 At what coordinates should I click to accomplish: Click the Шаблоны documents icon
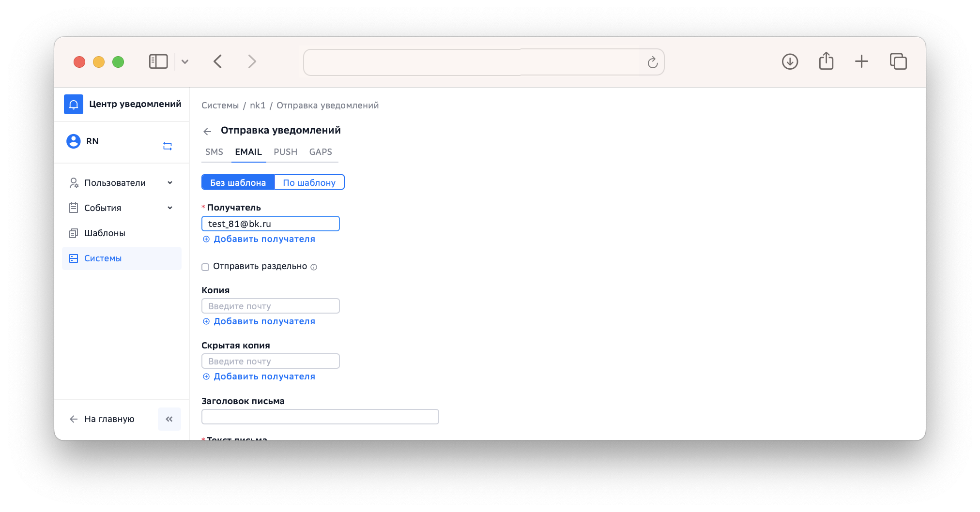click(x=74, y=233)
